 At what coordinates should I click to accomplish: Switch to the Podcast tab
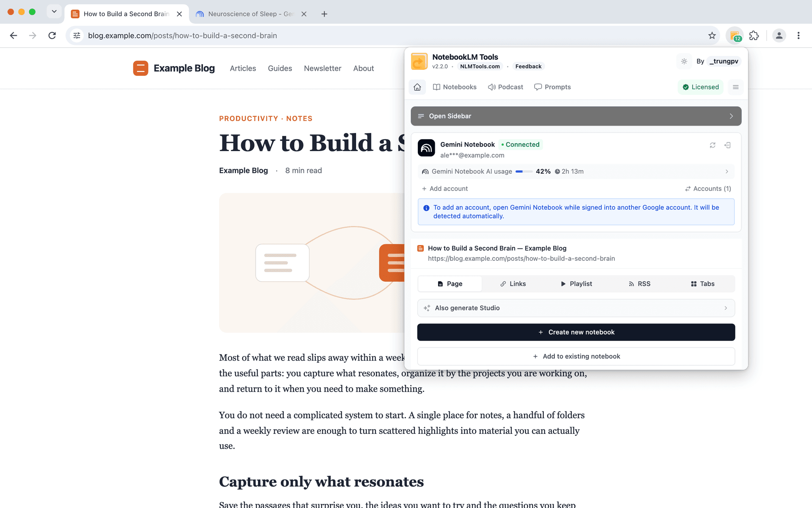[x=505, y=87]
